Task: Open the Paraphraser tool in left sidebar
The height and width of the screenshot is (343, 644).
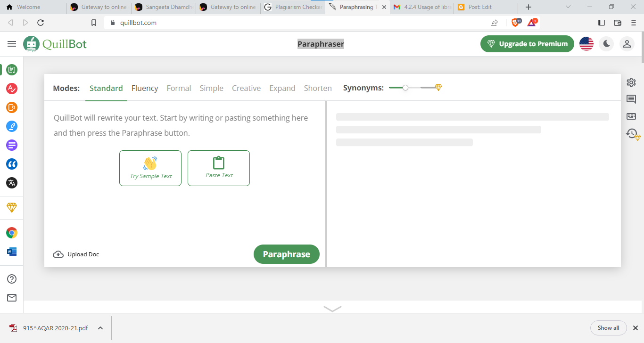Action: click(12, 70)
